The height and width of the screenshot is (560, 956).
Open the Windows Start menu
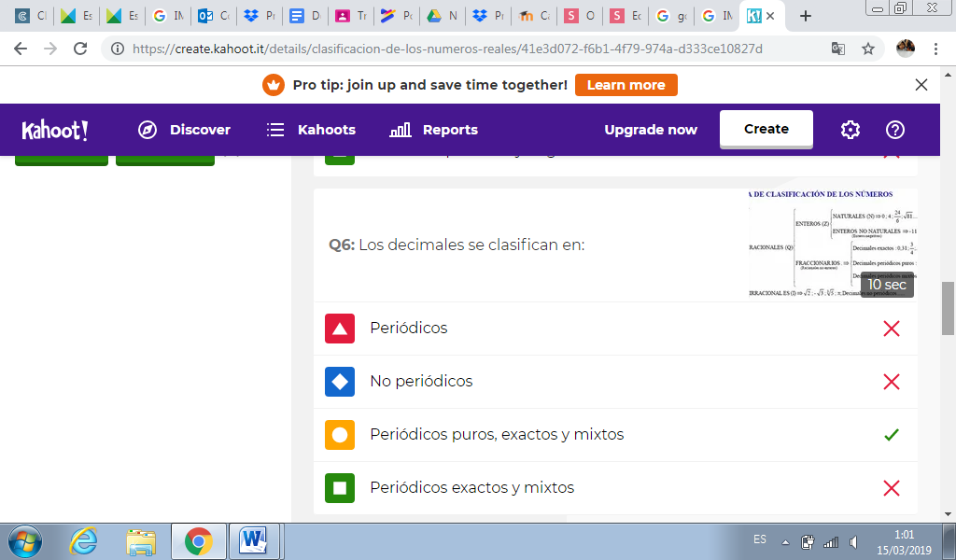click(25, 541)
